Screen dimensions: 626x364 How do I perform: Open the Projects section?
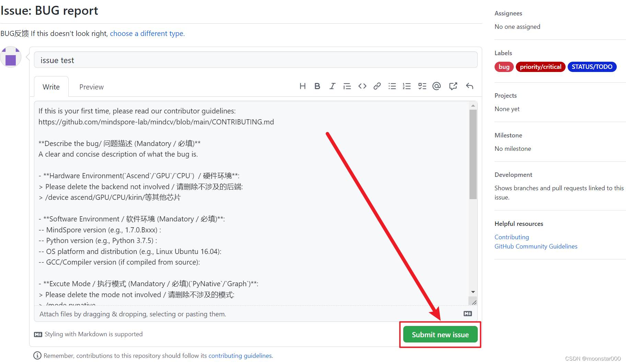(506, 96)
